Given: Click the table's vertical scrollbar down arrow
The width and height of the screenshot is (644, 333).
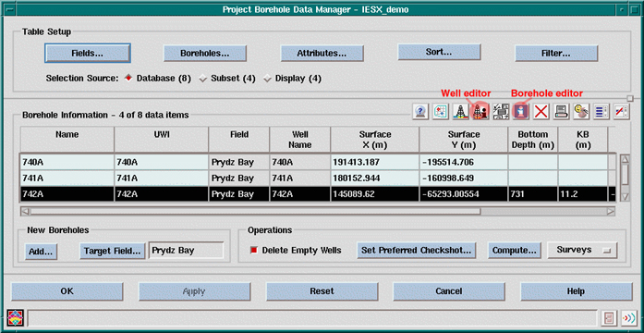Looking at the screenshot, I should coord(625,197).
